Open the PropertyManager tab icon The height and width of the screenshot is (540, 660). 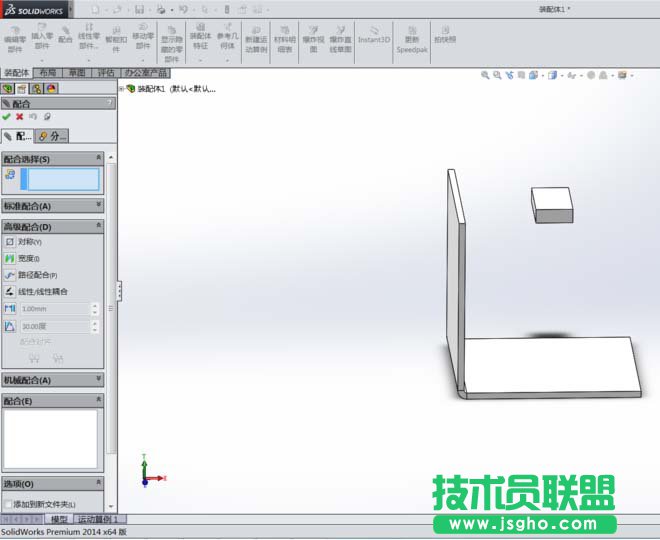21,88
